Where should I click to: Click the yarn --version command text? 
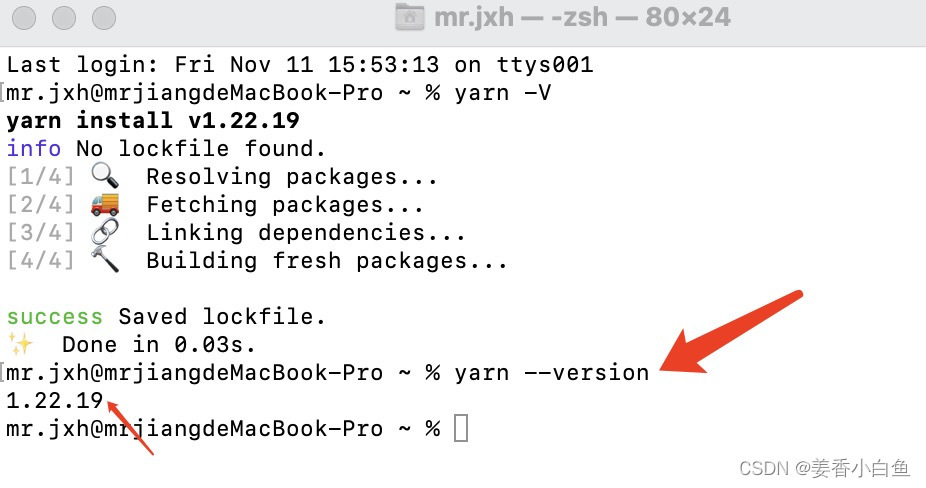coord(552,373)
